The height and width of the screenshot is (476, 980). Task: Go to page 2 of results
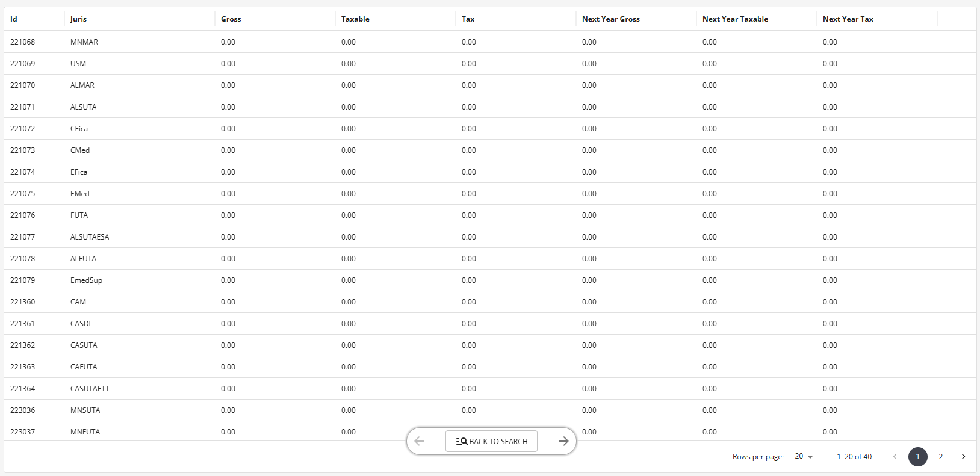point(941,457)
